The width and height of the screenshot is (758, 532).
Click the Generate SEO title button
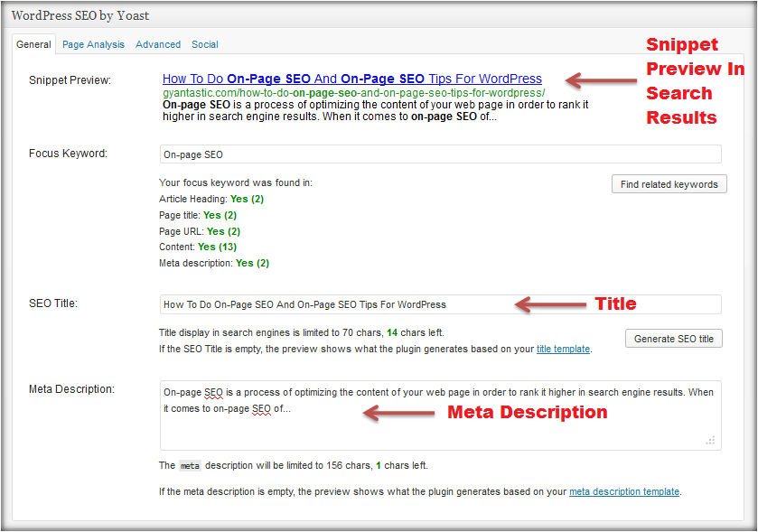point(674,339)
